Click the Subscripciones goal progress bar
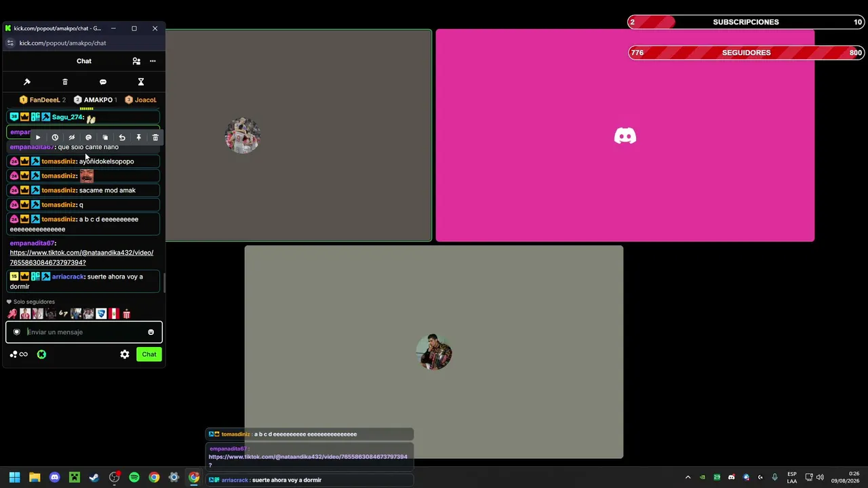Screen dimensions: 868x488 point(746,22)
